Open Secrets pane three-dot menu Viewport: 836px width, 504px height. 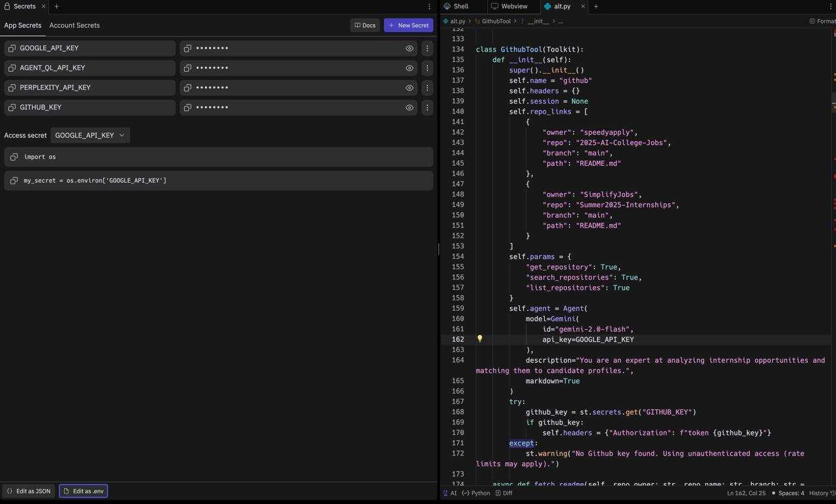coord(429,7)
